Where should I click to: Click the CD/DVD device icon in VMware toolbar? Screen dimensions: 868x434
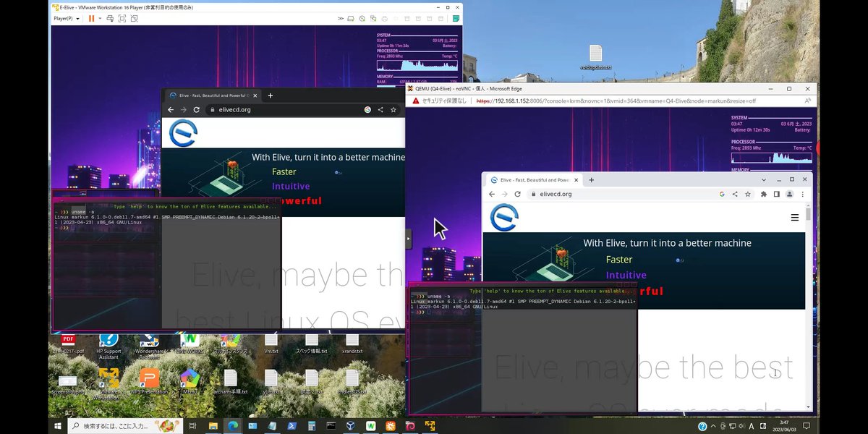pos(362,19)
